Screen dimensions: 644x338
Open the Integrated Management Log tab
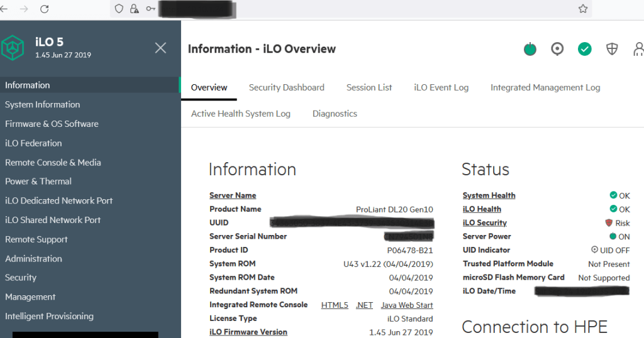545,87
